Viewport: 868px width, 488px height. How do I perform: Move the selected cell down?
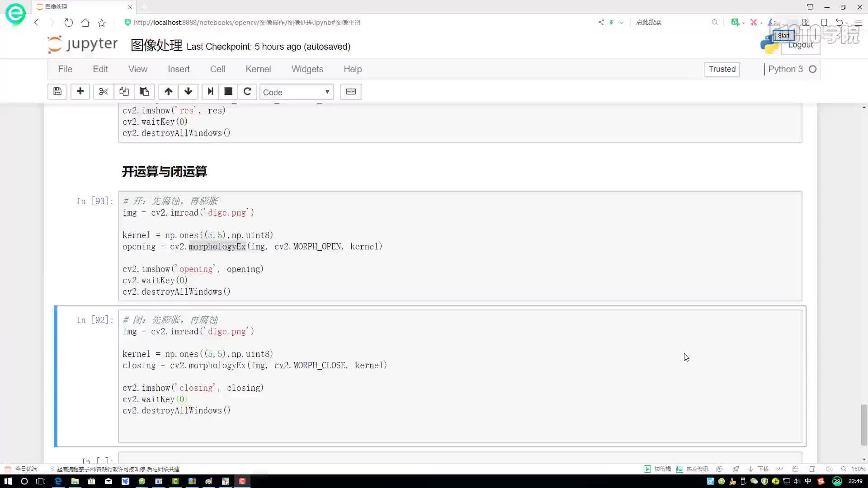coord(188,92)
